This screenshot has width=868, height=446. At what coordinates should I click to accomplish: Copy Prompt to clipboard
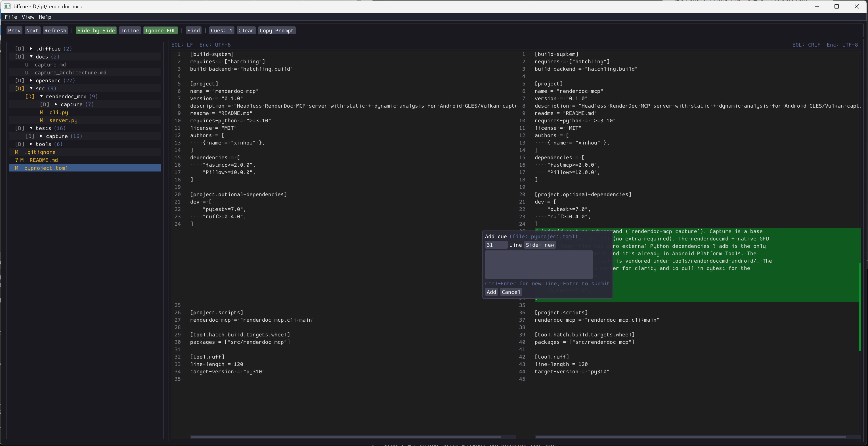[x=277, y=31]
